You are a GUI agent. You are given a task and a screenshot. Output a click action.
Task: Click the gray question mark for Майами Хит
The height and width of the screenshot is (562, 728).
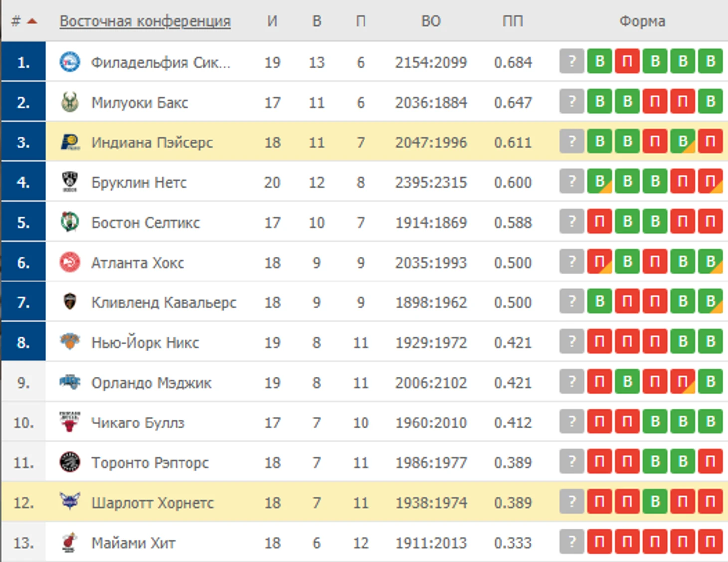(x=572, y=542)
